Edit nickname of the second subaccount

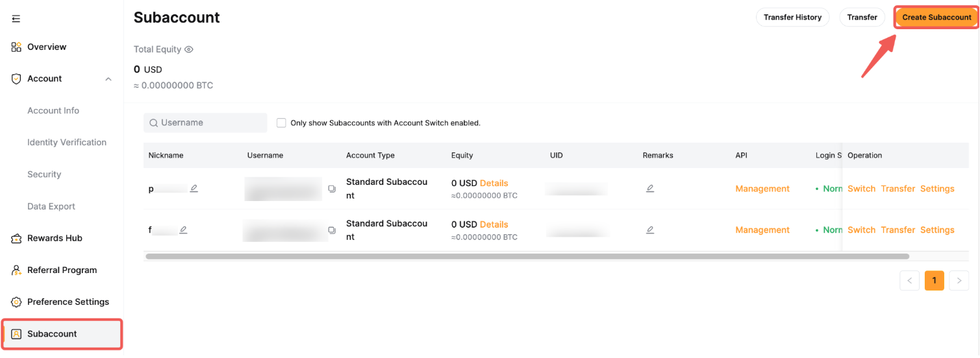183,230
